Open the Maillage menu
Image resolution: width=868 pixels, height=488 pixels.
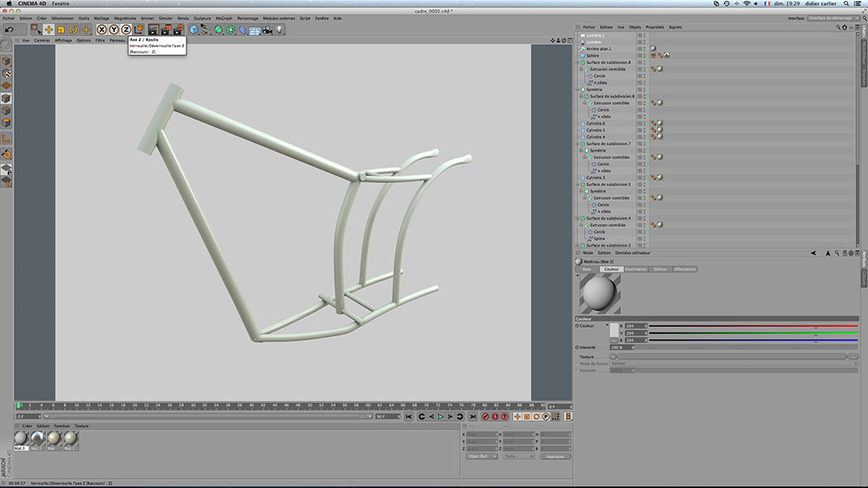click(x=102, y=19)
